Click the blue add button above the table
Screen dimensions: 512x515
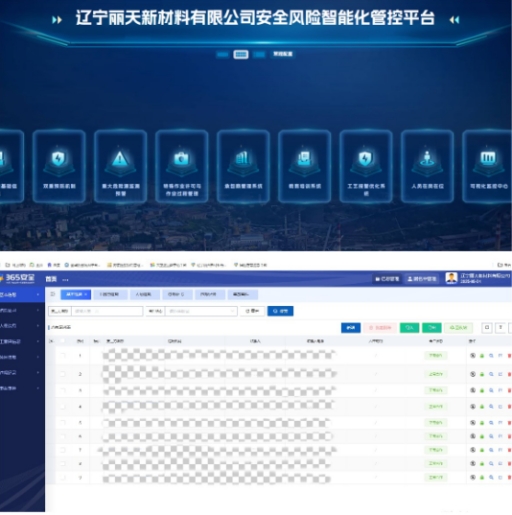tap(351, 328)
